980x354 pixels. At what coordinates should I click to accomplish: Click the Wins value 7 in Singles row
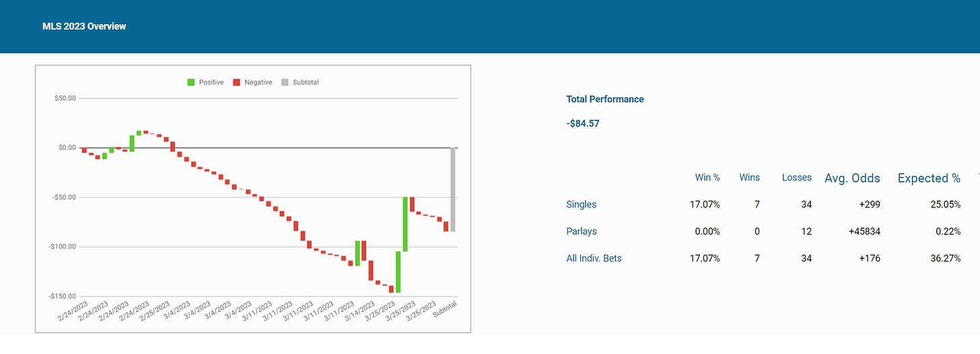[x=757, y=204]
